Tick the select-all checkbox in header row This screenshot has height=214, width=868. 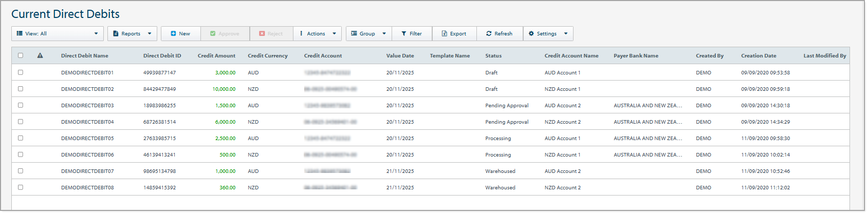point(21,56)
